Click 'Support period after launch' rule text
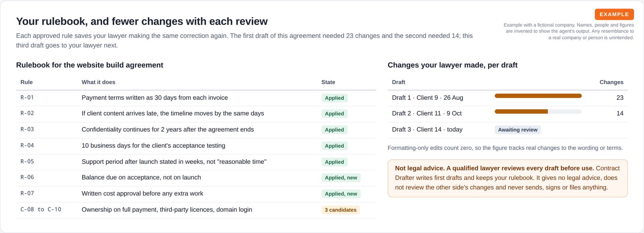The image size is (644, 233). pos(174,162)
